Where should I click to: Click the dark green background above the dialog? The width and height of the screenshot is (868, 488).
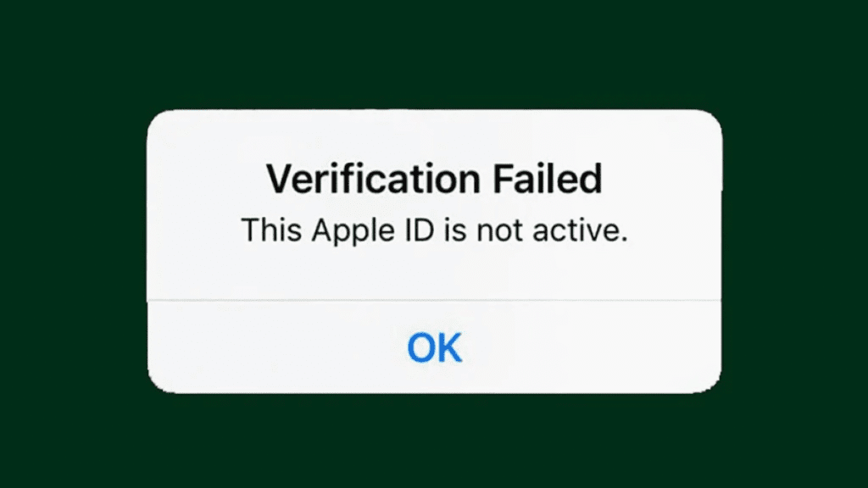coord(434,54)
